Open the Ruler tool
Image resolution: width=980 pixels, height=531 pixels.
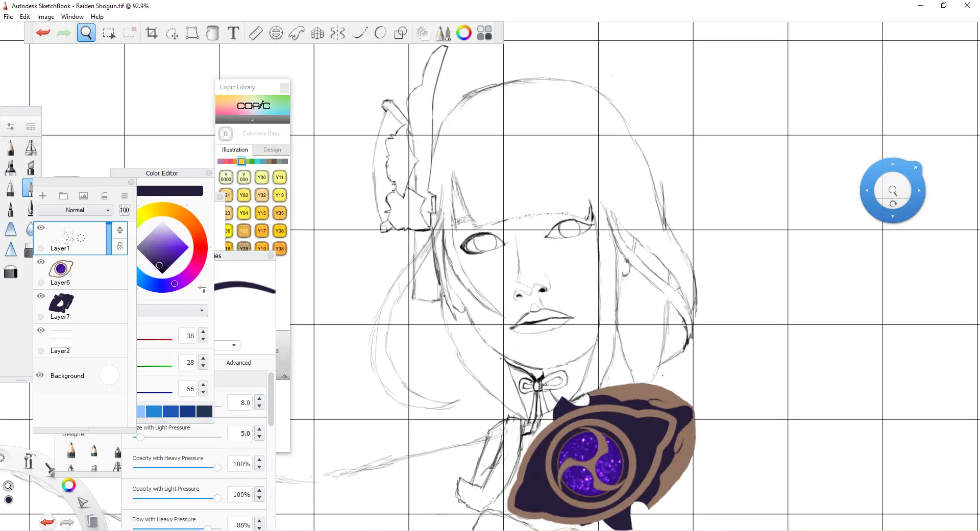point(255,33)
